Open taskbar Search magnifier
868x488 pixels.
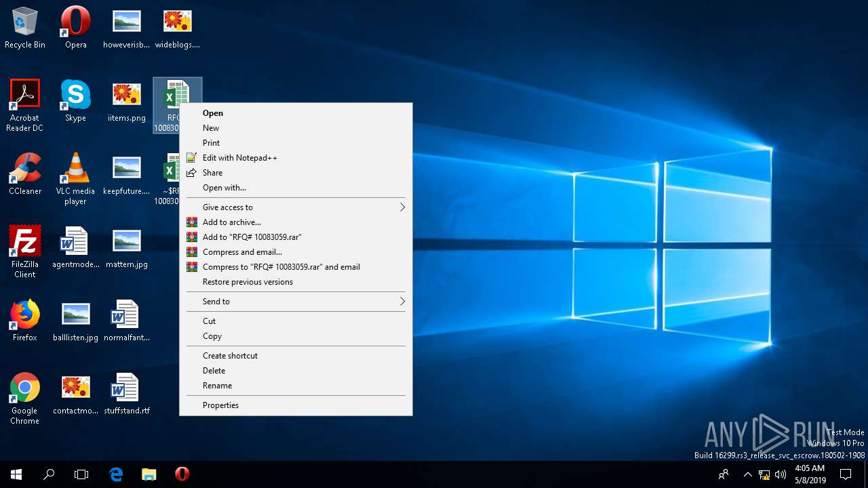click(49, 474)
